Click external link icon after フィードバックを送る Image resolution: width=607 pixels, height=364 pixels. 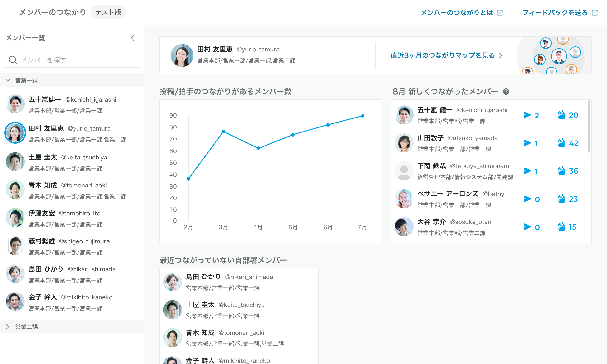coord(595,13)
